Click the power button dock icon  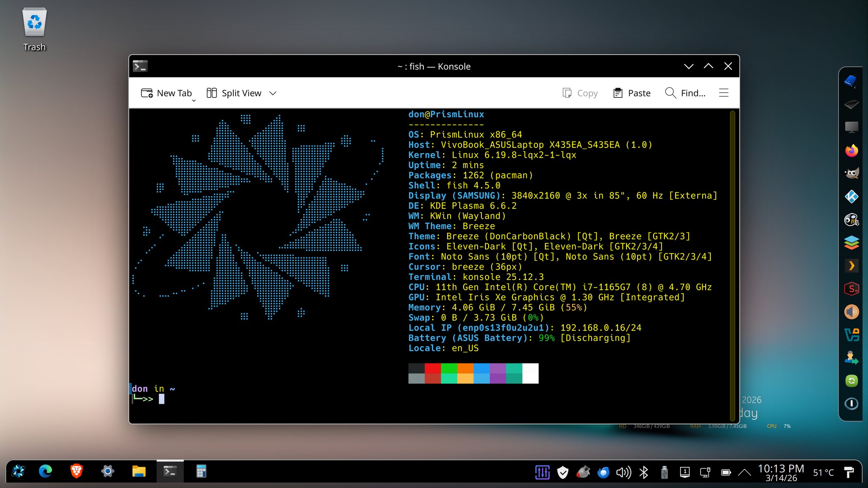click(851, 404)
